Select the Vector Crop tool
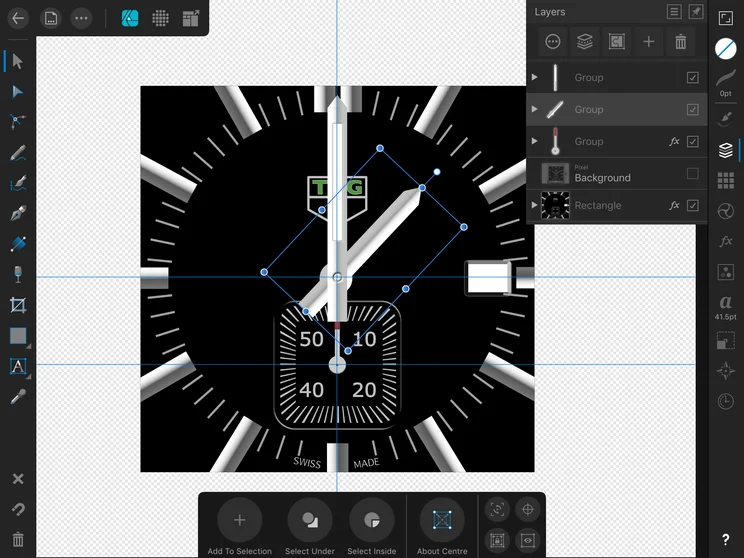This screenshot has width=744, height=558. [x=18, y=305]
